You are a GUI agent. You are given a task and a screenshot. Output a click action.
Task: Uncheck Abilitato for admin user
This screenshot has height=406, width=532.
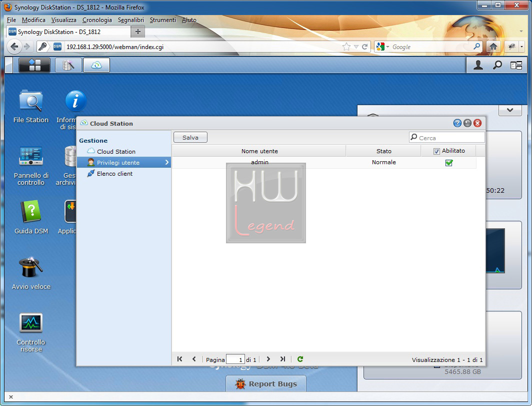tap(449, 163)
